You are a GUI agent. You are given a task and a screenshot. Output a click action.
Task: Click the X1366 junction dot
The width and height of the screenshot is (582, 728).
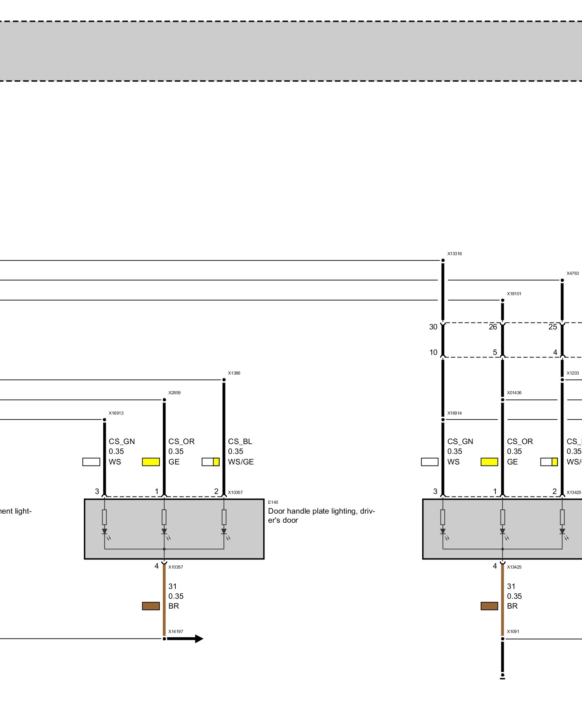pos(224,380)
